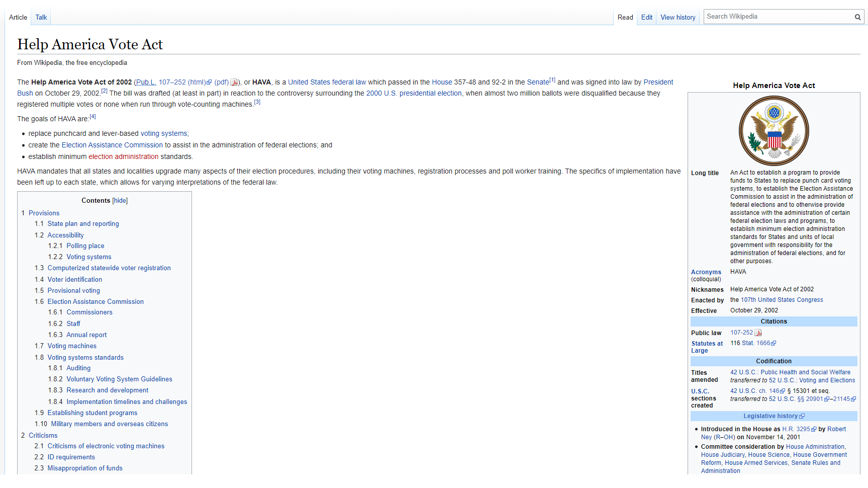Go to Criticisms in contents

tap(43, 436)
